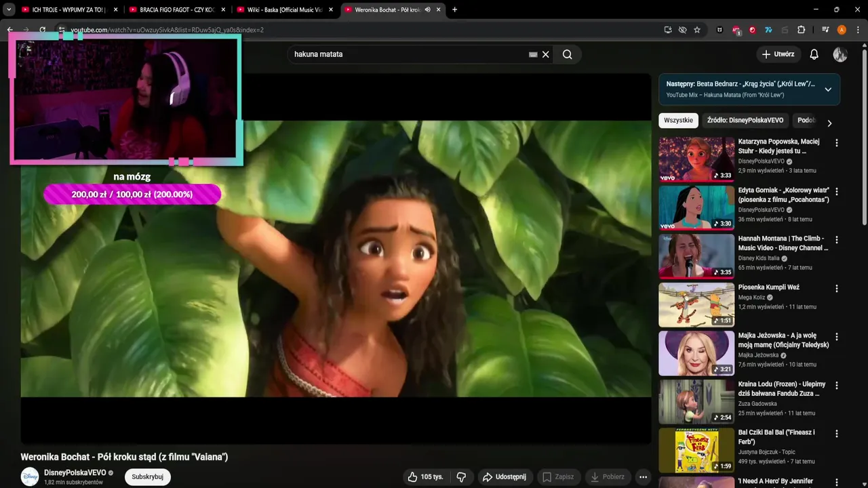Clear the hakuna matata search text

545,54
